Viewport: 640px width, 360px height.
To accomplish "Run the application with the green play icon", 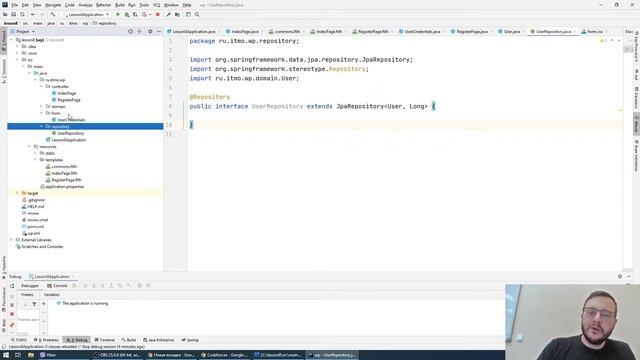I will pyautogui.click(x=118, y=14).
